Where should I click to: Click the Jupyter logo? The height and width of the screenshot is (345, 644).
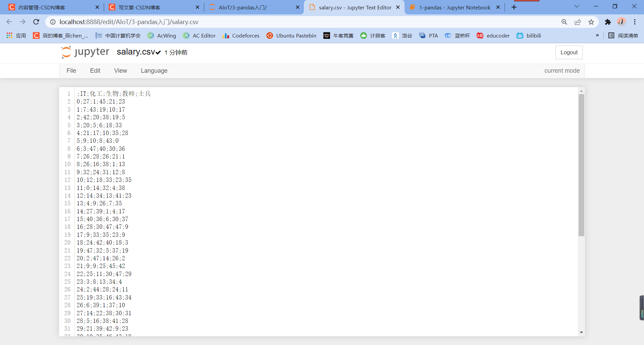(x=85, y=52)
